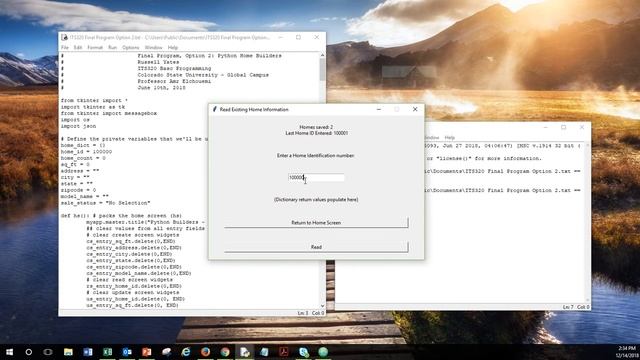Image resolution: width=640 pixels, height=360 pixels.
Task: Click the editor status bar 'Ln: 3' indicator
Action: pos(302,313)
